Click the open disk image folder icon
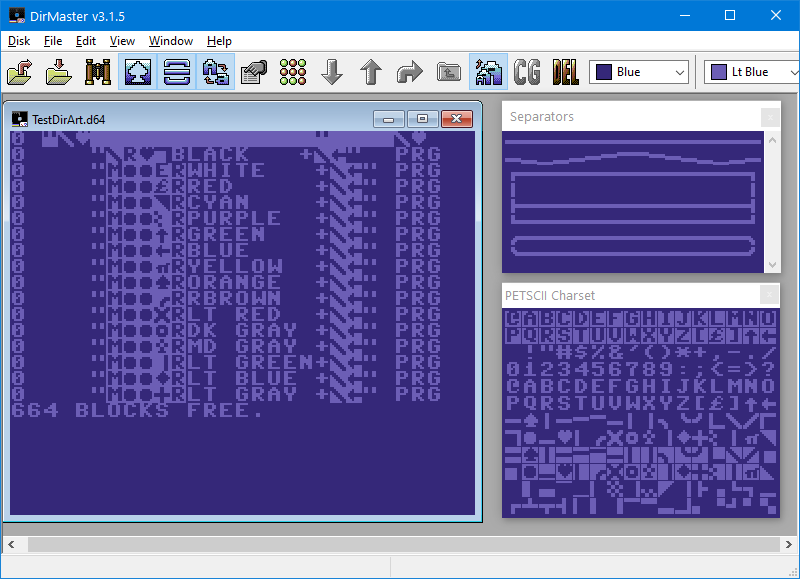 [x=20, y=72]
